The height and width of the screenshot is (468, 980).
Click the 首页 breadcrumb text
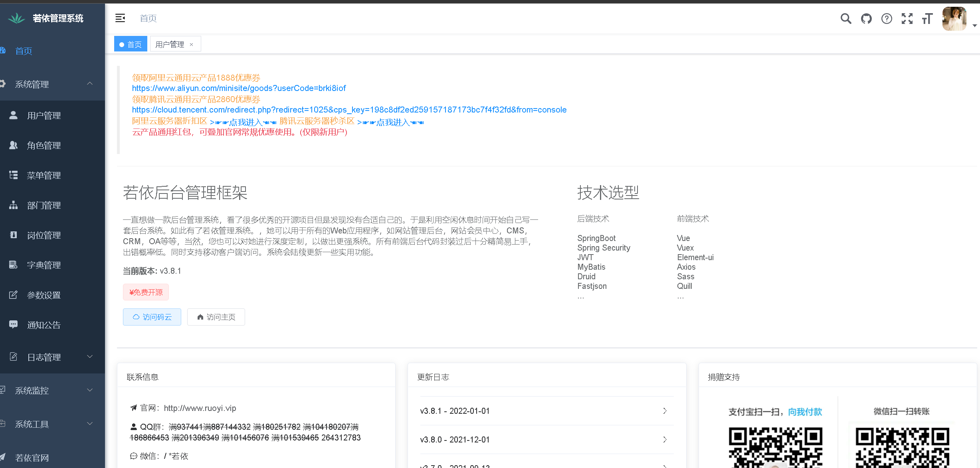click(x=148, y=18)
